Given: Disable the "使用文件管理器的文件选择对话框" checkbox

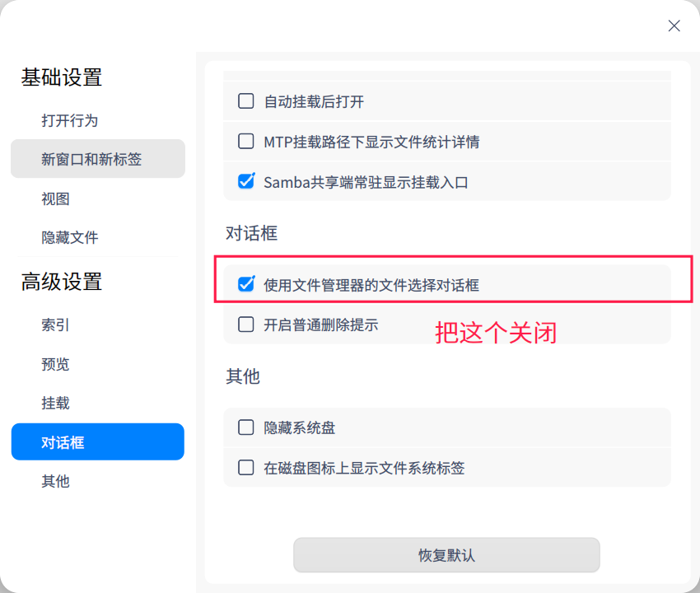Looking at the screenshot, I should coord(245,285).
